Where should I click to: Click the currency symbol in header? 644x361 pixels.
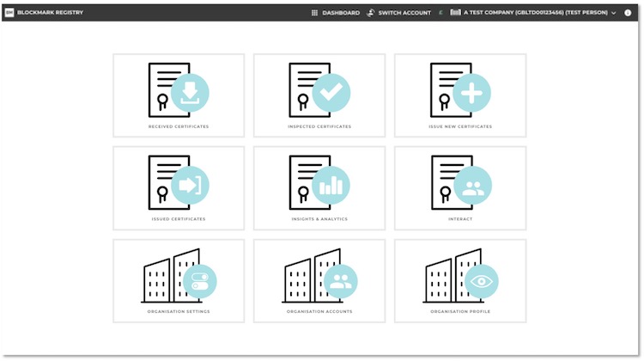pos(440,13)
